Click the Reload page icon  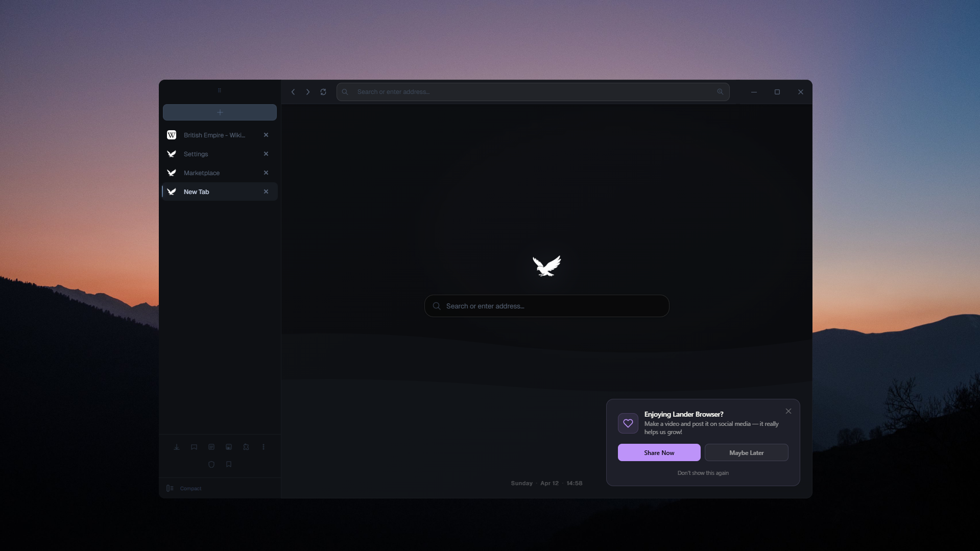323,91
